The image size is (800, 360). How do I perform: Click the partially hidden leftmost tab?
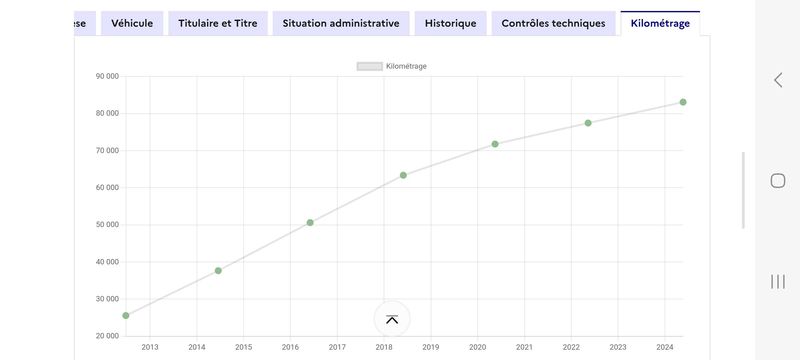tap(85, 23)
